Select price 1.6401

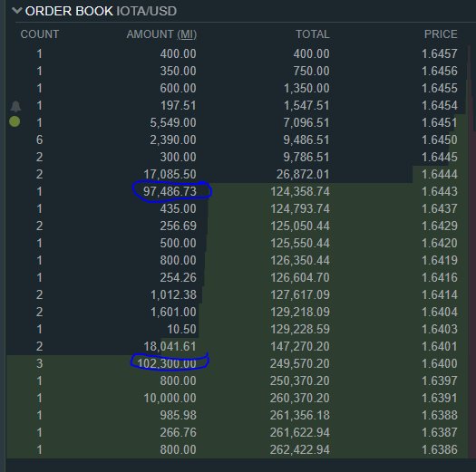point(439,346)
